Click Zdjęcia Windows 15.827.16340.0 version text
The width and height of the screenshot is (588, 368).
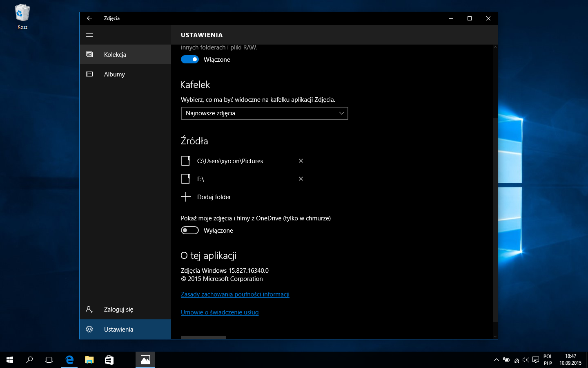click(x=225, y=271)
